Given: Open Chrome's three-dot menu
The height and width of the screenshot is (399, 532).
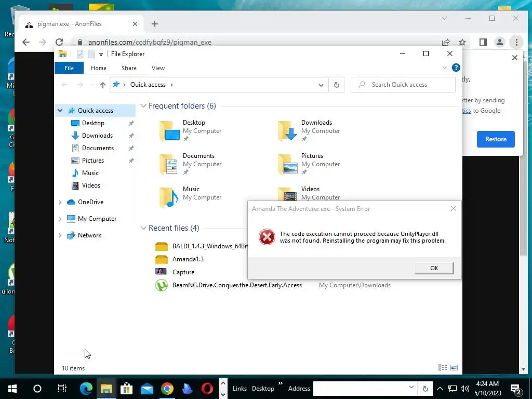Looking at the screenshot, I should point(516,42).
